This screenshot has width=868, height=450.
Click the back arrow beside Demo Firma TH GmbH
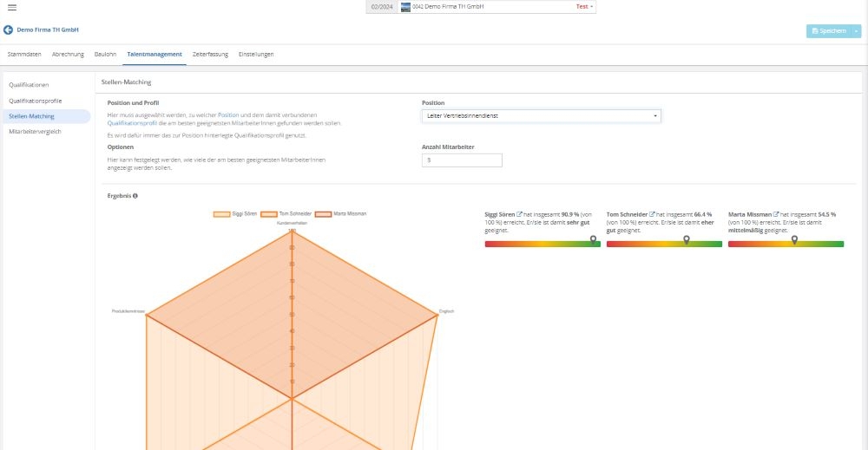(9, 29)
